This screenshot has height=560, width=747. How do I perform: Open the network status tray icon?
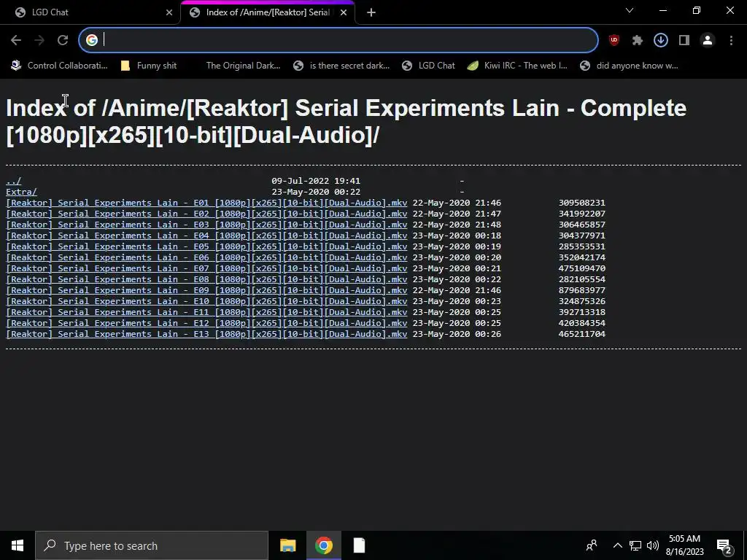[x=635, y=545]
